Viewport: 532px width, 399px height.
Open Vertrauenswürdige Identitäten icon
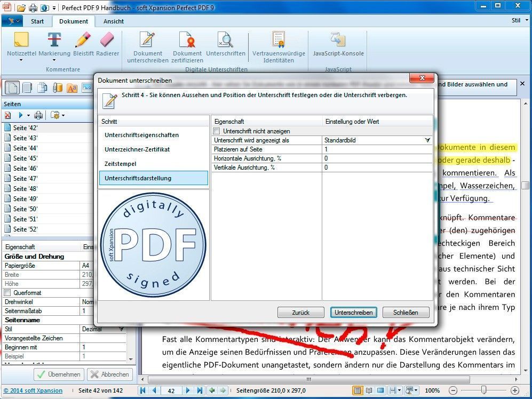(x=279, y=47)
